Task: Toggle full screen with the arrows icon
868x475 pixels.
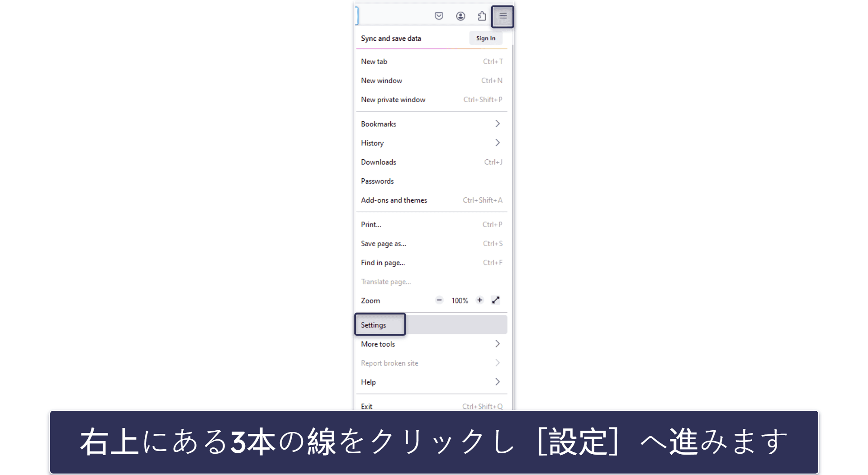Action: (496, 300)
